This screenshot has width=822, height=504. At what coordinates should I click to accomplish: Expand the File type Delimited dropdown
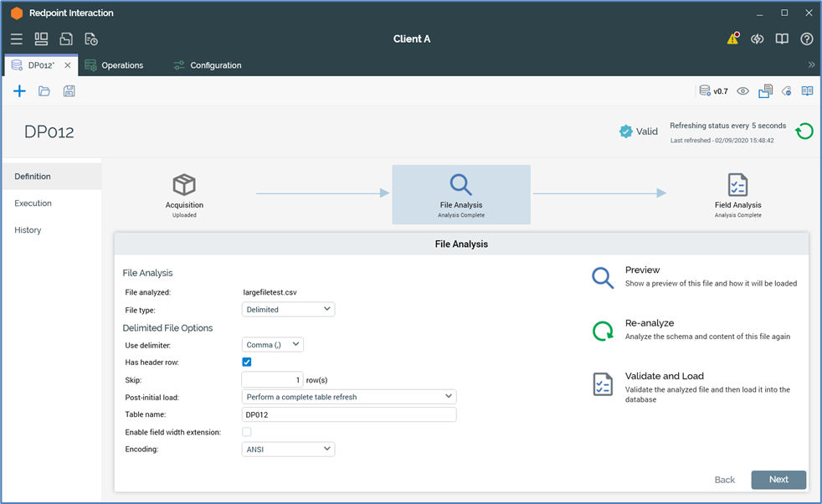pyautogui.click(x=288, y=310)
